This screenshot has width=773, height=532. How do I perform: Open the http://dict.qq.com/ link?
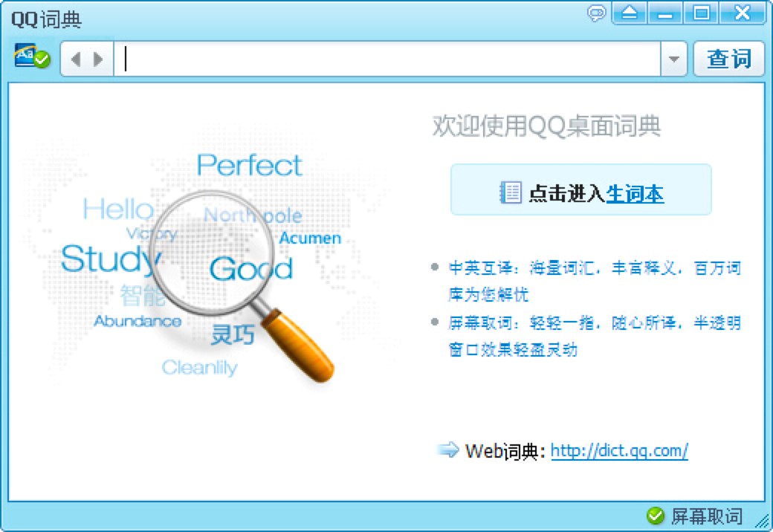tap(619, 449)
